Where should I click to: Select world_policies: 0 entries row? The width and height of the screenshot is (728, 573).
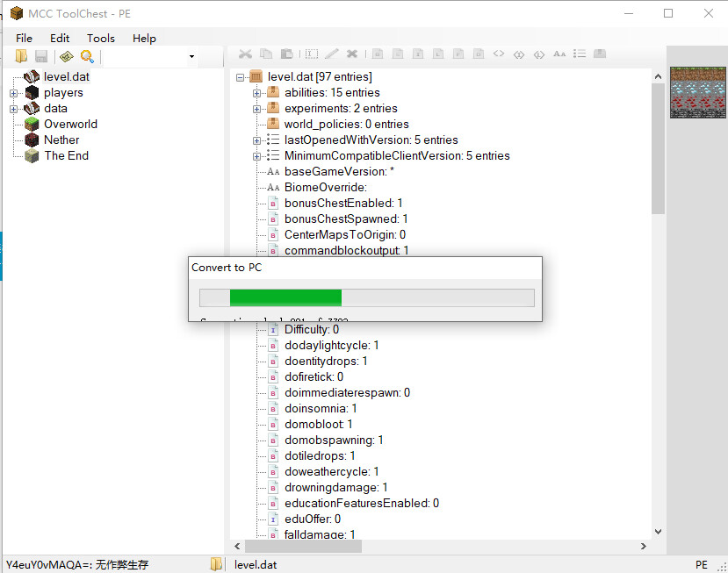pyautogui.click(x=346, y=124)
